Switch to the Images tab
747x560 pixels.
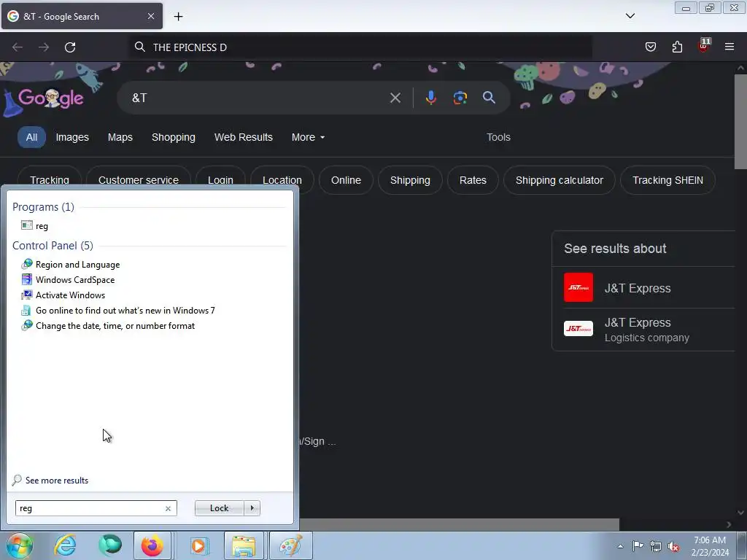(x=72, y=137)
